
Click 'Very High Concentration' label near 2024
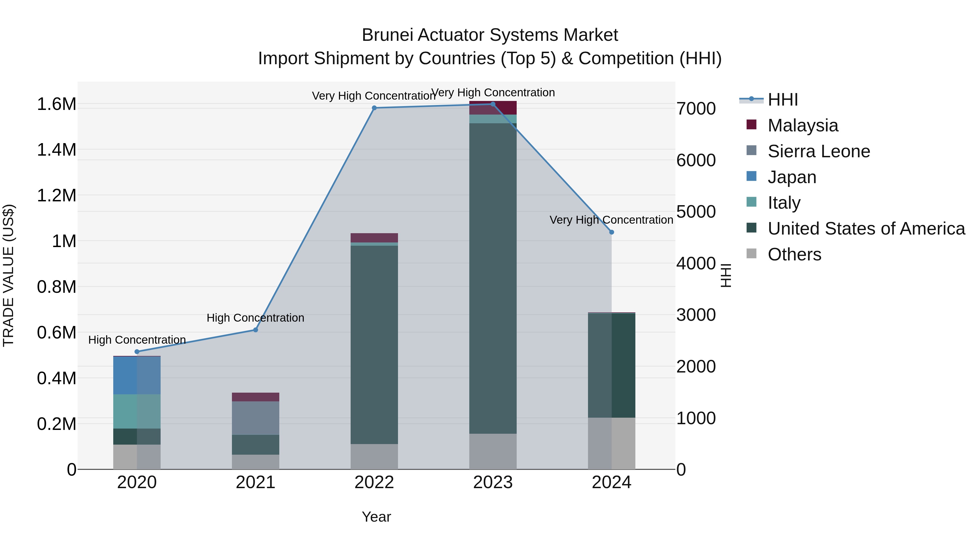(x=611, y=220)
